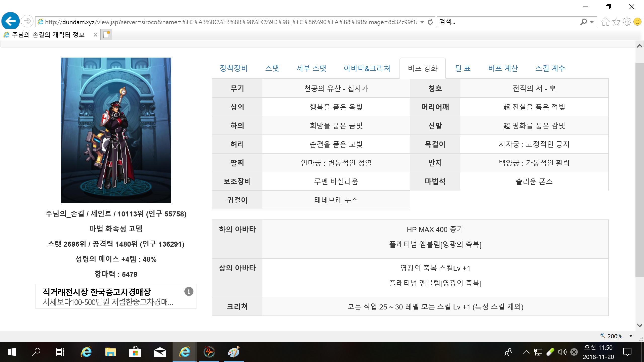The width and height of the screenshot is (644, 362).
Task: Click the forward navigation arrow
Action: [x=27, y=21]
